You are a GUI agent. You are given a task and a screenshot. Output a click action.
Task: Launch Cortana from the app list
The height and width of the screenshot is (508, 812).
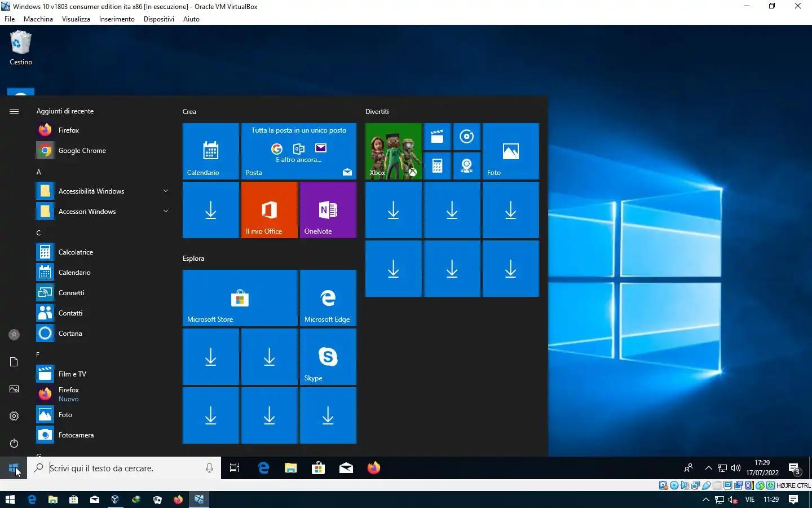(x=101, y=334)
